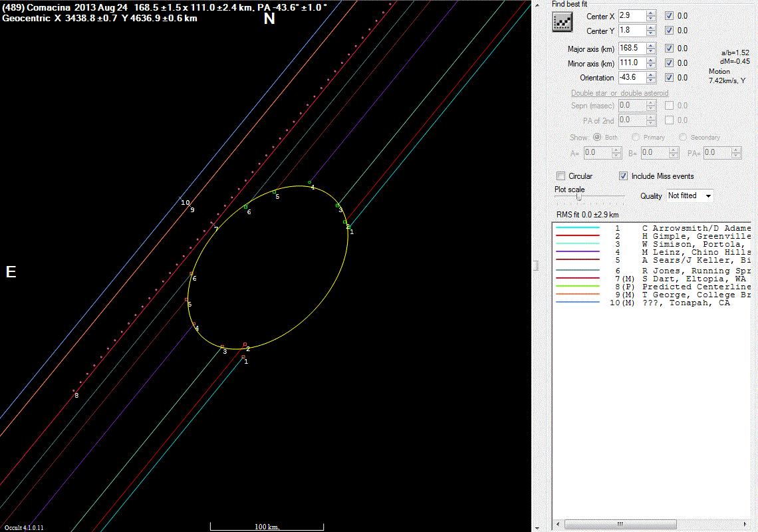
Task: Click the Center Y spinner arrows
Action: [x=651, y=31]
